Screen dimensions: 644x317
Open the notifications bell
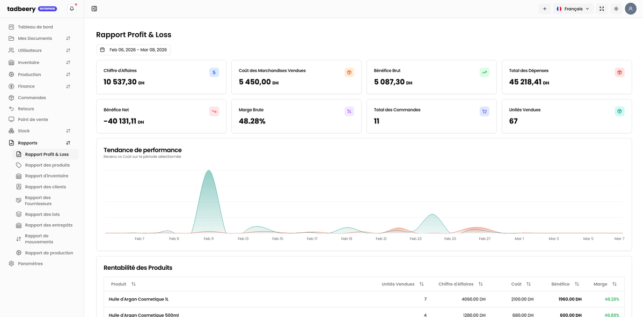click(x=71, y=9)
